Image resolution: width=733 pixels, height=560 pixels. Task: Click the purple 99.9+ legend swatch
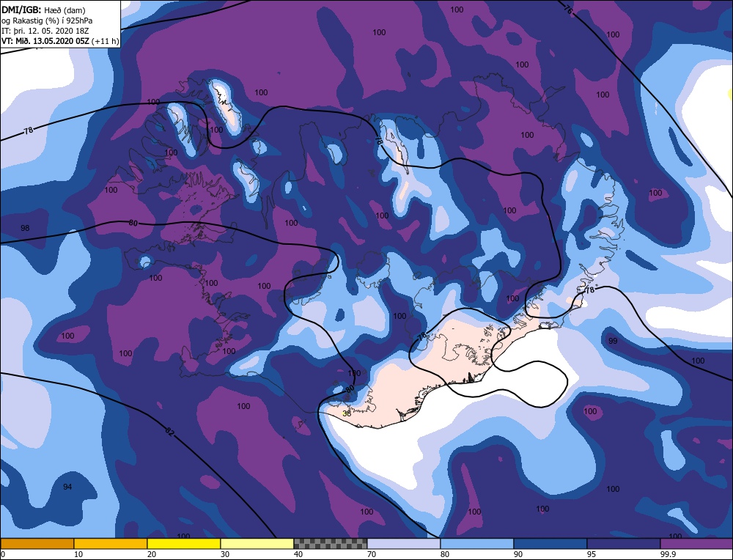tap(696, 544)
